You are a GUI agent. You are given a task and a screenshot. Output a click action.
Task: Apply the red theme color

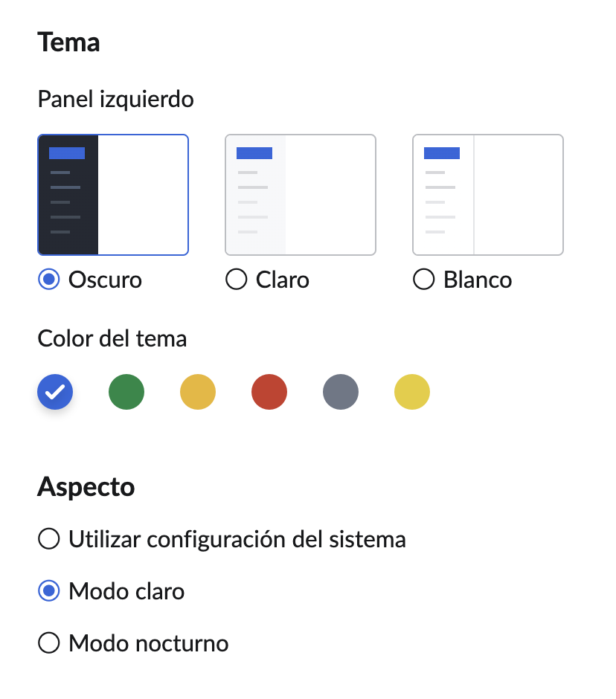click(269, 392)
